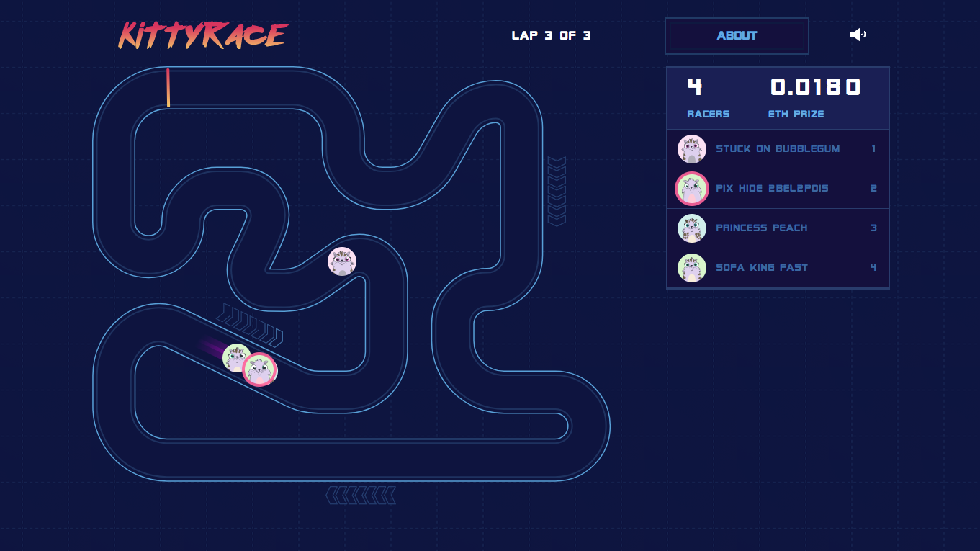
Task: Mute the sound with the speaker icon
Action: (858, 35)
